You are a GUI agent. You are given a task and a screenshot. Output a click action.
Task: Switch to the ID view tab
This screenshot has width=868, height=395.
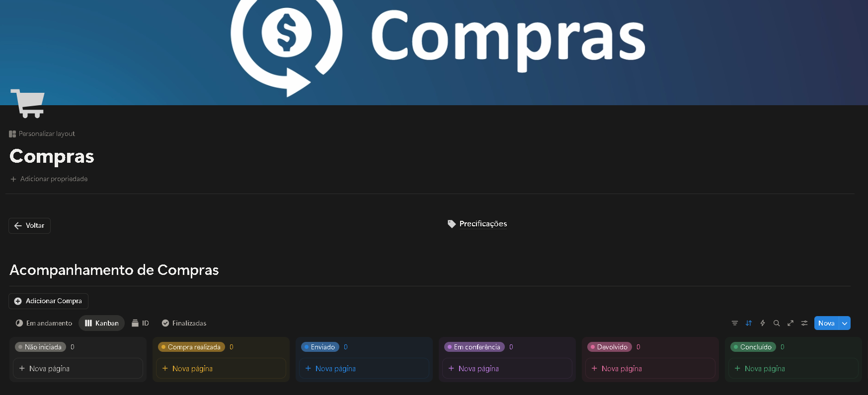tap(140, 323)
